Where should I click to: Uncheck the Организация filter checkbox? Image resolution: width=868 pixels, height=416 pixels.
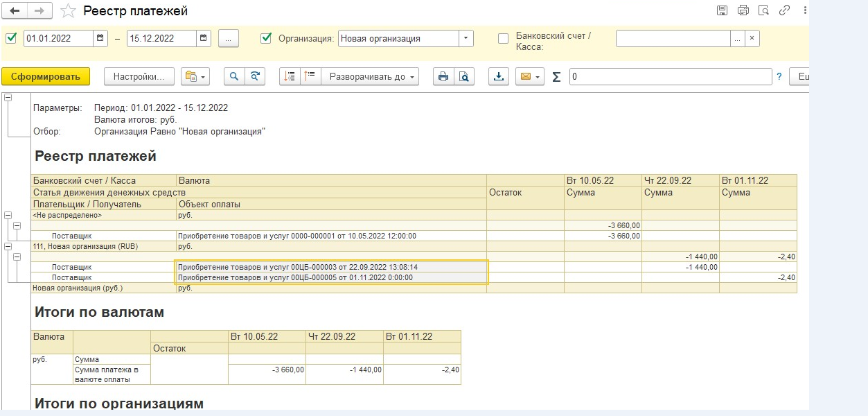266,38
